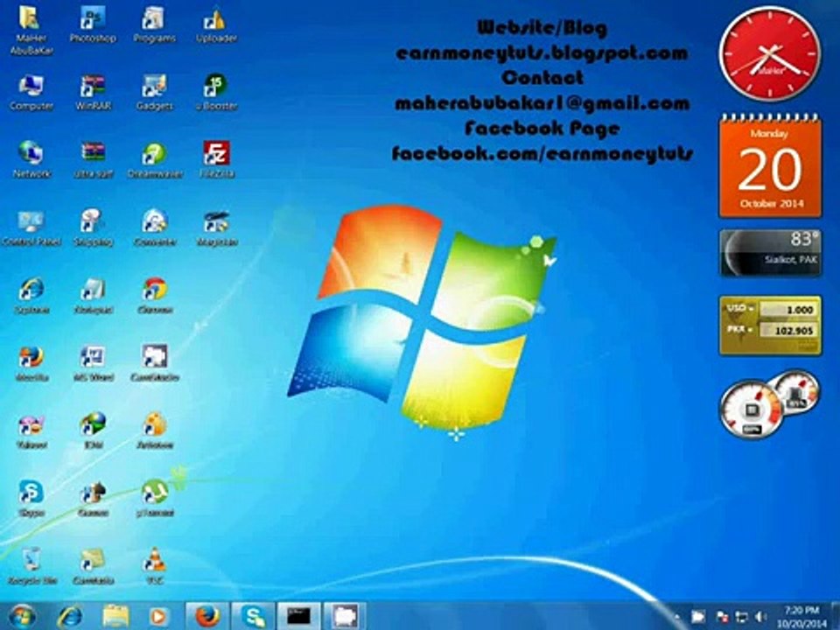Image resolution: width=840 pixels, height=630 pixels.
Task: Open the Sialkot weather gadget
Action: tap(770, 252)
